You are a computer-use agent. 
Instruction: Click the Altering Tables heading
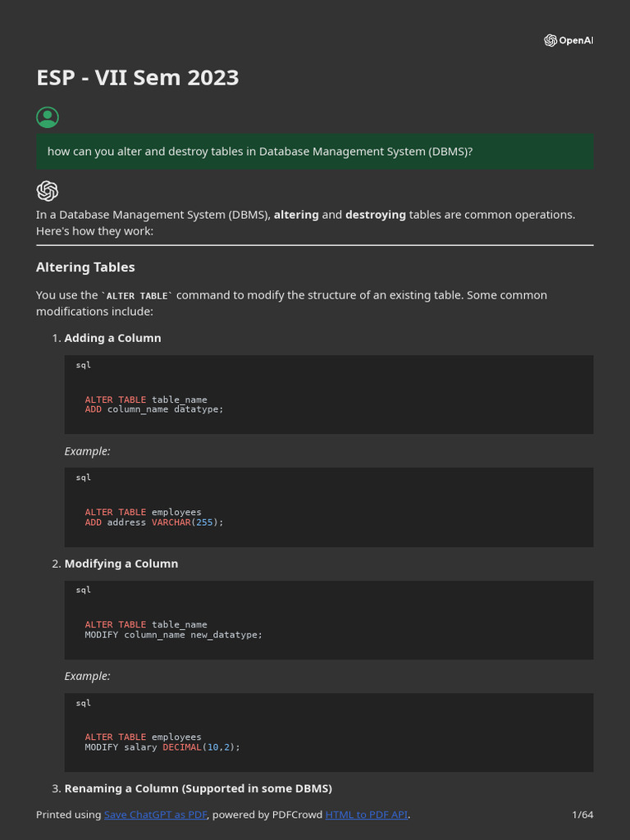tap(85, 267)
